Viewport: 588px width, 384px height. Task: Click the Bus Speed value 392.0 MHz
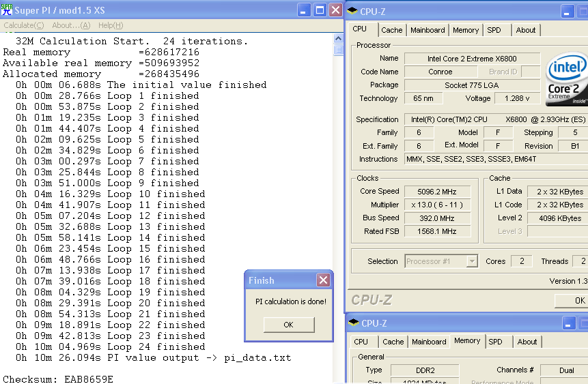pos(437,218)
